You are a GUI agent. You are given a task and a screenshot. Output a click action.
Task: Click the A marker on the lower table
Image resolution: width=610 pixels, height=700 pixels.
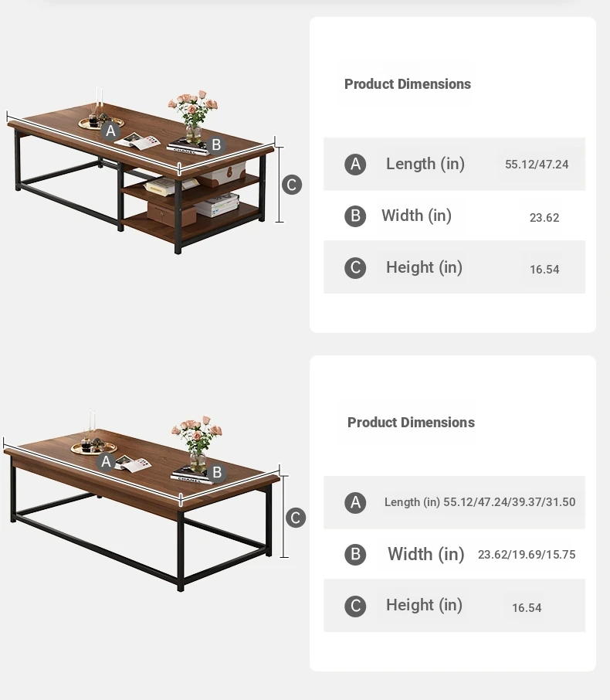[x=107, y=461]
